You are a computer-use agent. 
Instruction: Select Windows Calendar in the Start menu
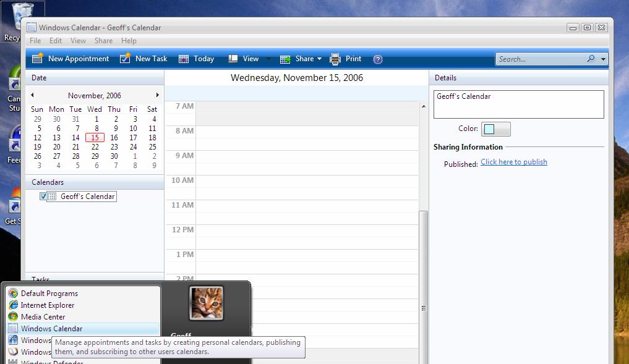[83, 328]
